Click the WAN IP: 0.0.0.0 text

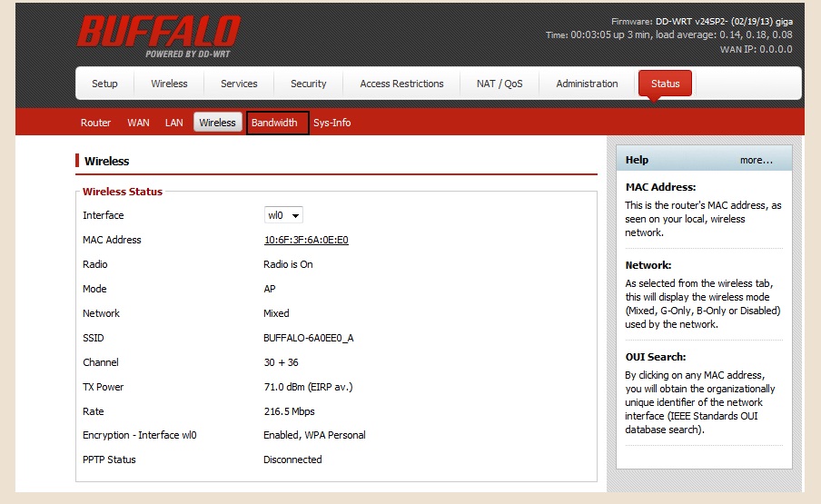tap(757, 49)
